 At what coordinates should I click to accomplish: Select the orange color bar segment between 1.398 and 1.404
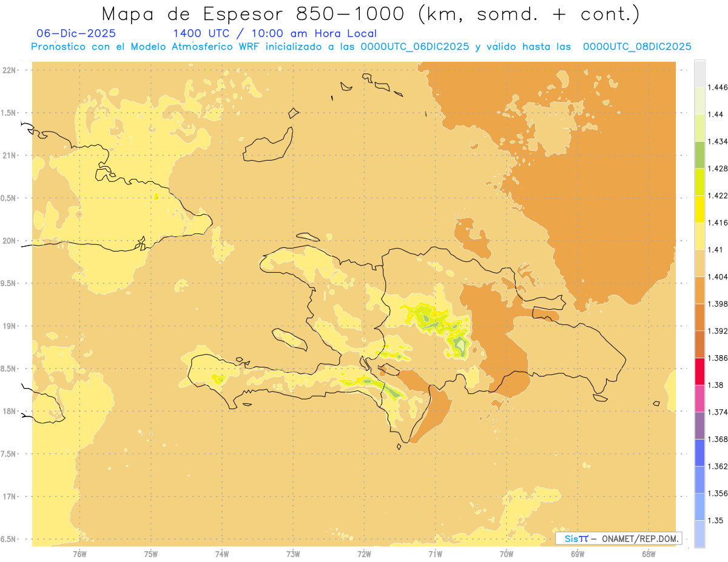point(699,290)
